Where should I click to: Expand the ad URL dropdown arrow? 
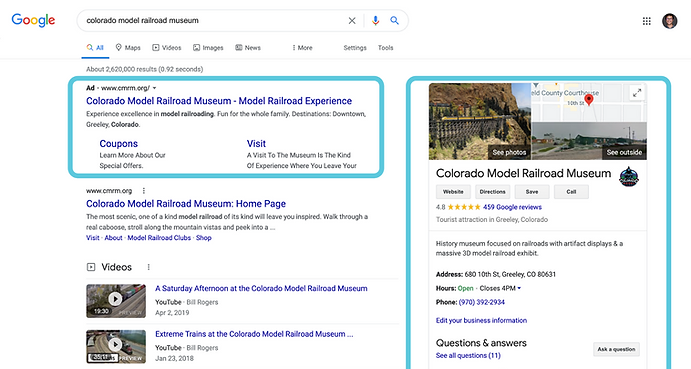154,88
